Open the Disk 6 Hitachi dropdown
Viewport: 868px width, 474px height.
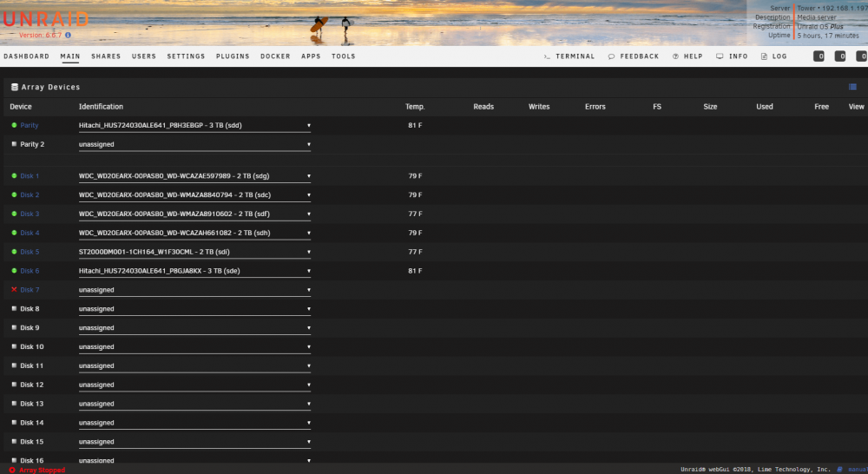click(x=194, y=272)
